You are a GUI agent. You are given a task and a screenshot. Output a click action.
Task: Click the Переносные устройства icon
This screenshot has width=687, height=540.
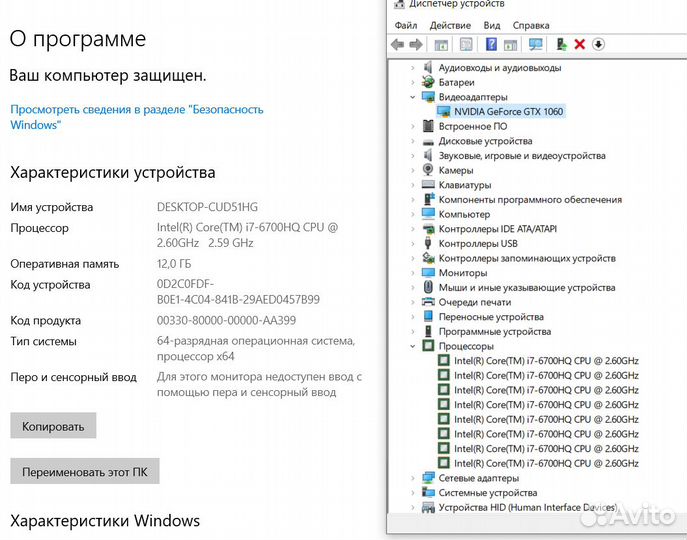[x=428, y=316]
